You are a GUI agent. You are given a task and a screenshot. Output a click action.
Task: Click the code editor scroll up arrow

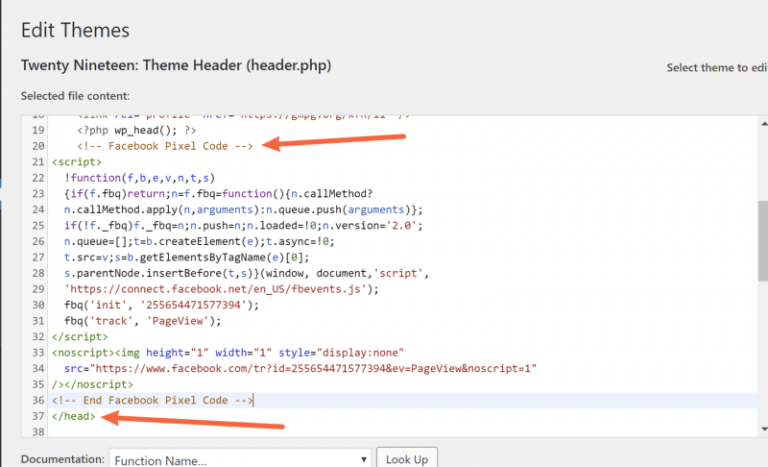pyautogui.click(x=764, y=124)
